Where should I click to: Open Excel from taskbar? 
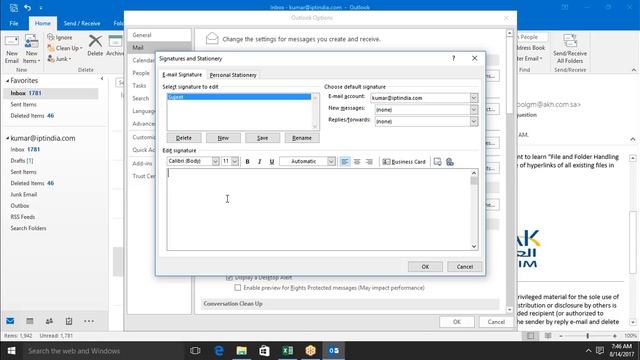(x=288, y=351)
